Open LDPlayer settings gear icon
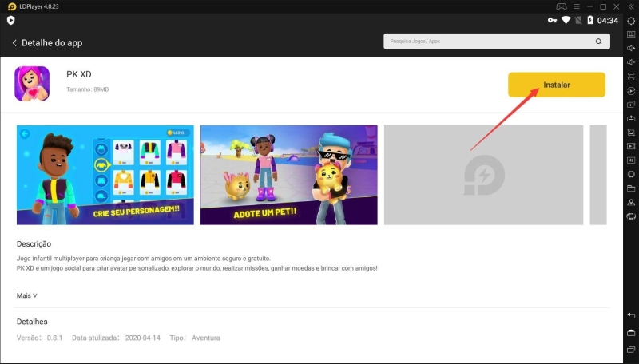The height and width of the screenshot is (364, 639). coord(631,21)
